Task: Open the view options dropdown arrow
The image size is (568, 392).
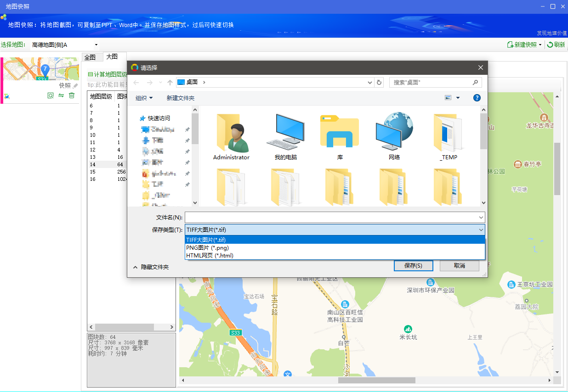Action: (x=458, y=98)
